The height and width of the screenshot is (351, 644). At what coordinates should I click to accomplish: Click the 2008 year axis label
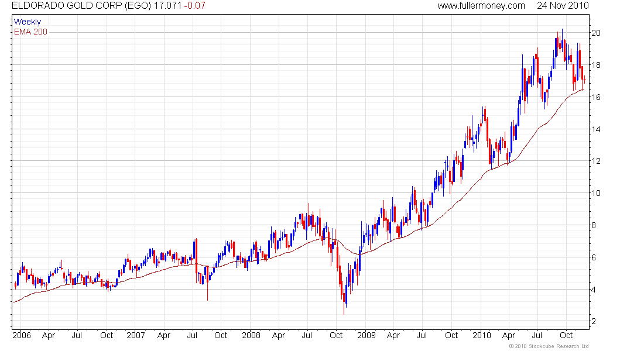click(x=251, y=335)
